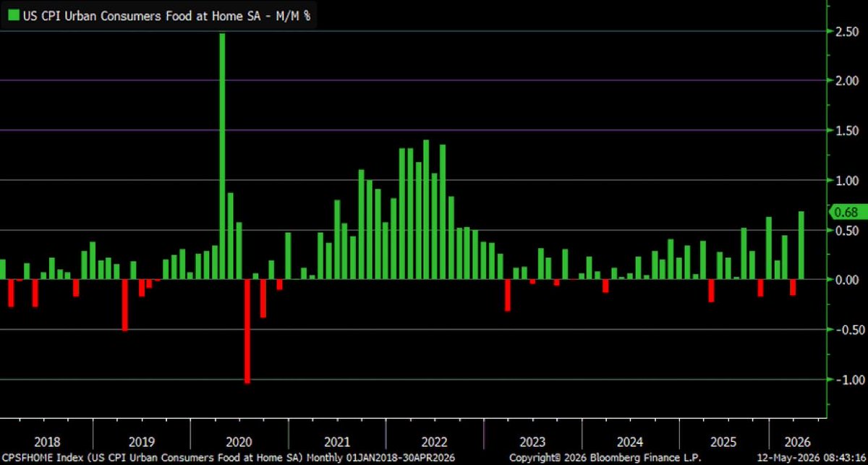
Task: Click the 2.00 y-axis label
Action: click(846, 81)
